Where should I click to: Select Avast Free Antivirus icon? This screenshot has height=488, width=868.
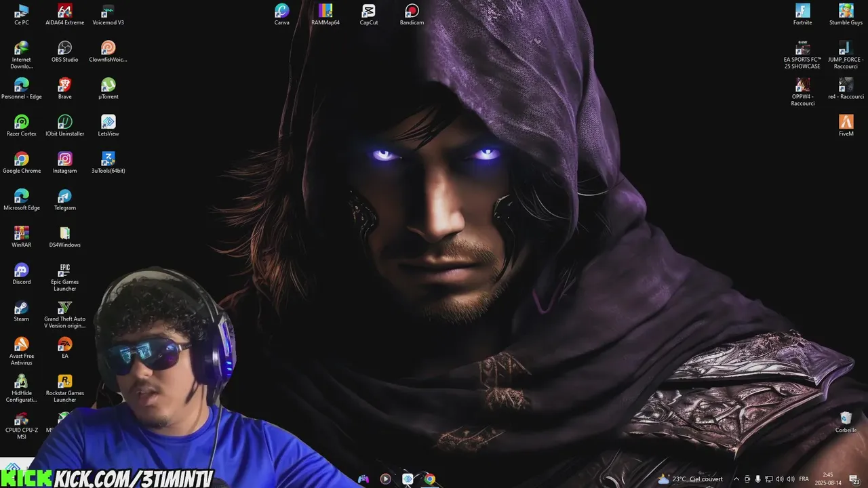pyautogui.click(x=22, y=352)
